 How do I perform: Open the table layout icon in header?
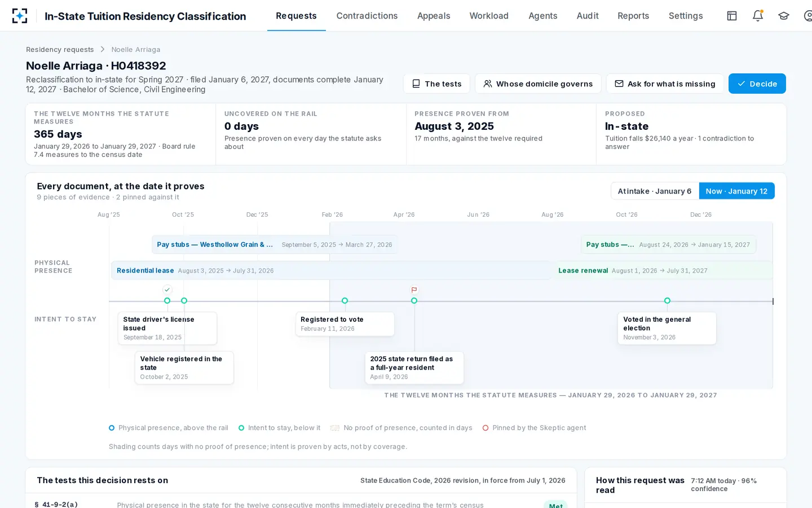coord(732,16)
